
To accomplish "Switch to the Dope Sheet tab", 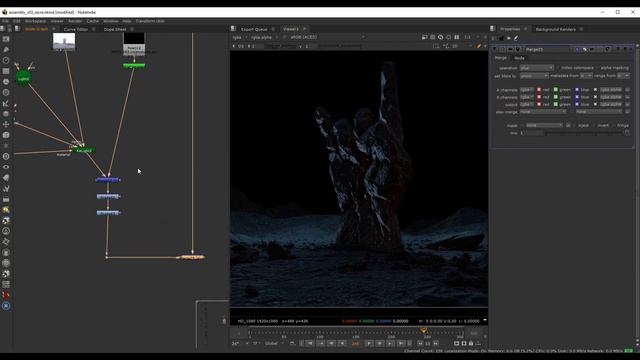I will 115,29.
